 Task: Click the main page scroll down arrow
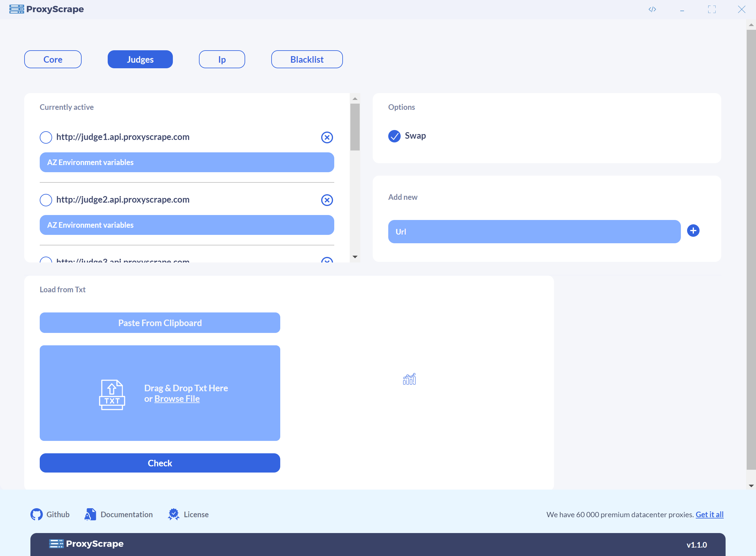tap(751, 486)
